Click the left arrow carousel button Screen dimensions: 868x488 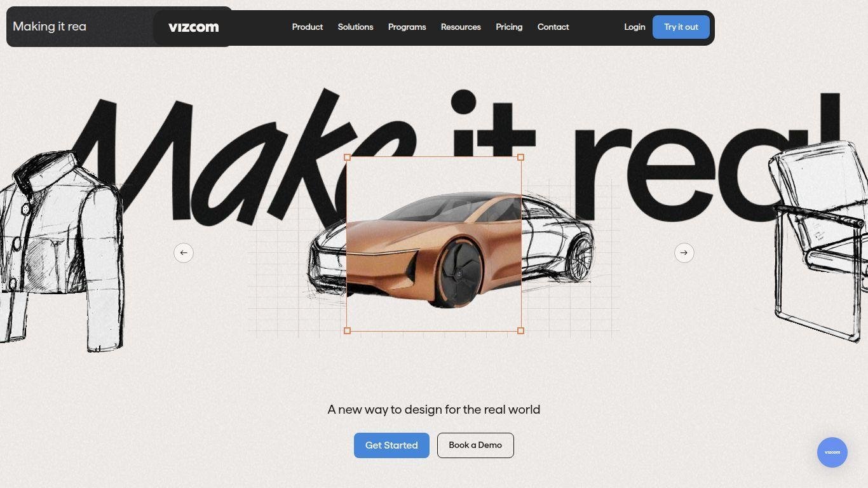coord(184,253)
